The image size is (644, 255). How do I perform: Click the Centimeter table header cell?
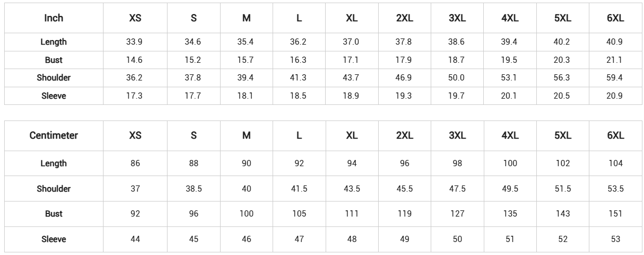[54, 136]
